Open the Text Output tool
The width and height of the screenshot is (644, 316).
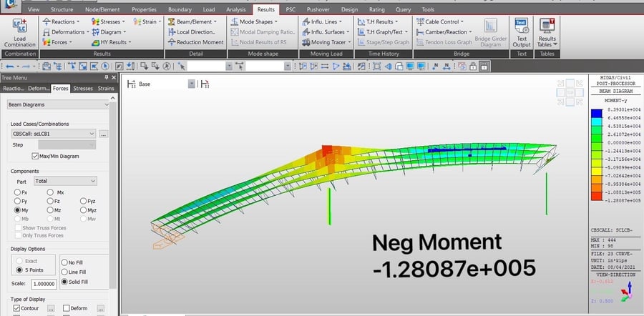[x=522, y=27]
